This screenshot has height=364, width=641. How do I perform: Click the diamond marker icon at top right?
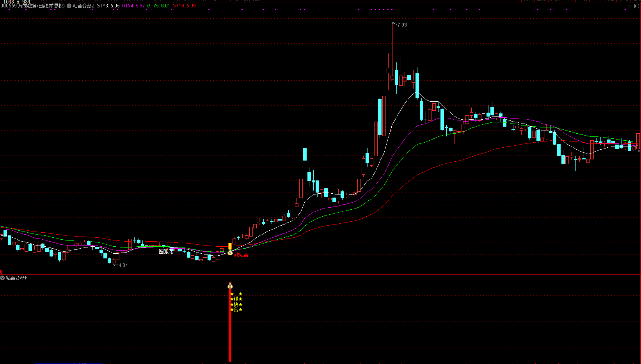629,6
